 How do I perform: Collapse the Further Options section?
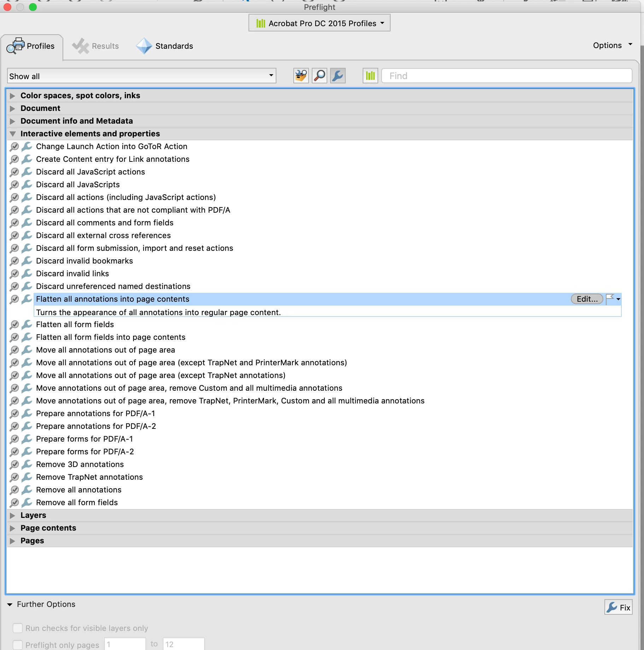click(10, 604)
